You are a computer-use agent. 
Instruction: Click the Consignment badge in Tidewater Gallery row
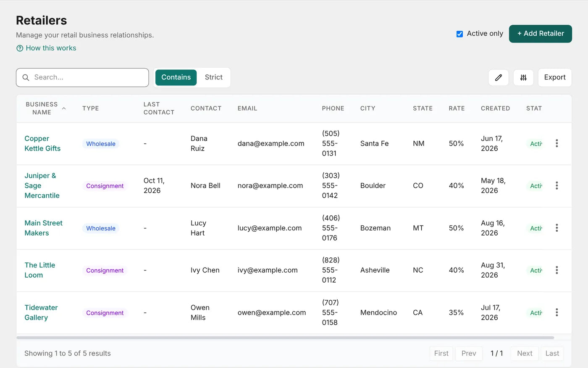105,313
